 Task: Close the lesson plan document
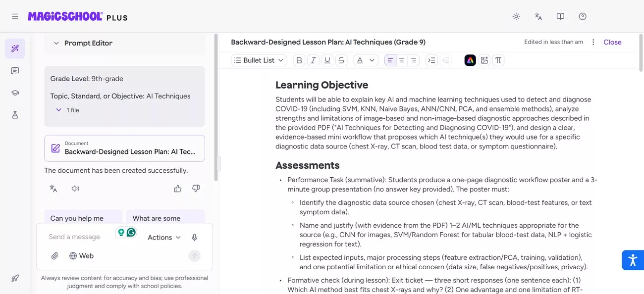[612, 42]
